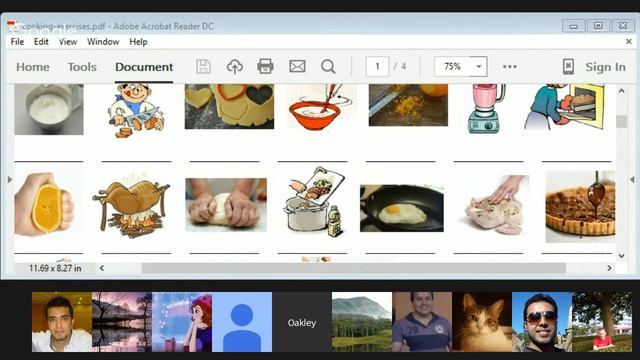The width and height of the screenshot is (640, 360).
Task: Select the cartoon redhead girl participant
Action: (x=182, y=322)
